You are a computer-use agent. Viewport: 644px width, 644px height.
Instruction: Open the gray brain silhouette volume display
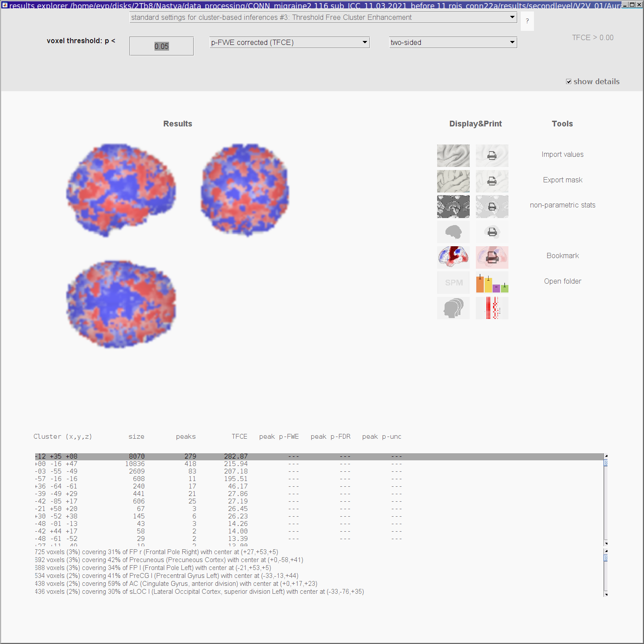[x=453, y=232]
